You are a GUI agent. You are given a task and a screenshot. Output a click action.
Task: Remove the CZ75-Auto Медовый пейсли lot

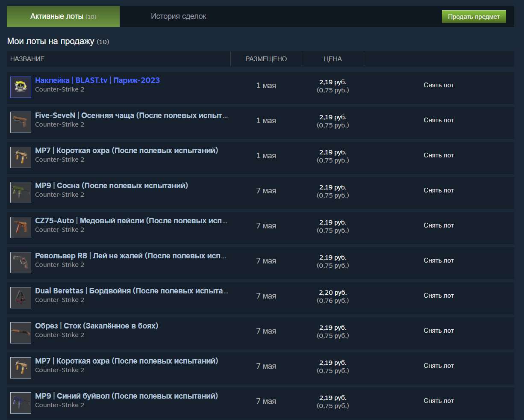[x=439, y=225]
